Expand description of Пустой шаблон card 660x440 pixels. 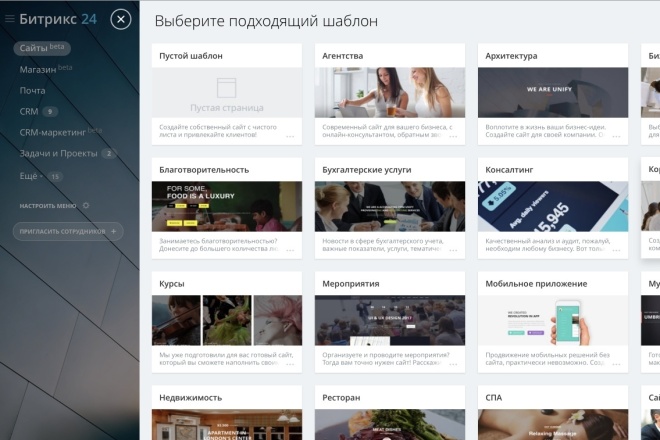[290, 136]
